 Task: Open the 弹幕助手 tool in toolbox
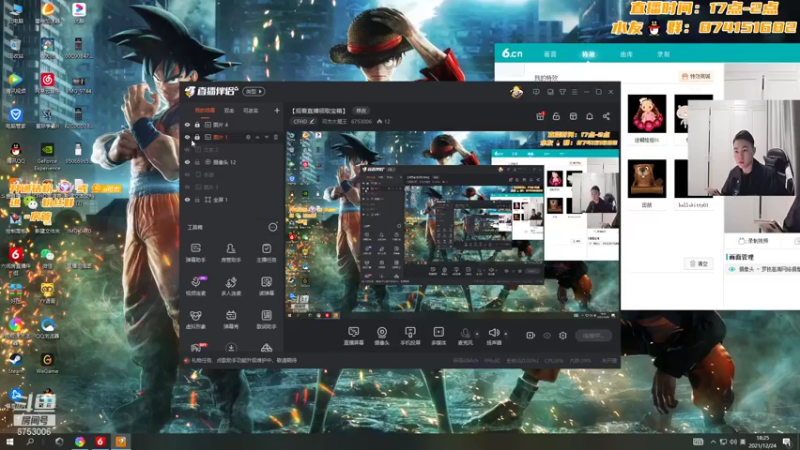coord(195,253)
